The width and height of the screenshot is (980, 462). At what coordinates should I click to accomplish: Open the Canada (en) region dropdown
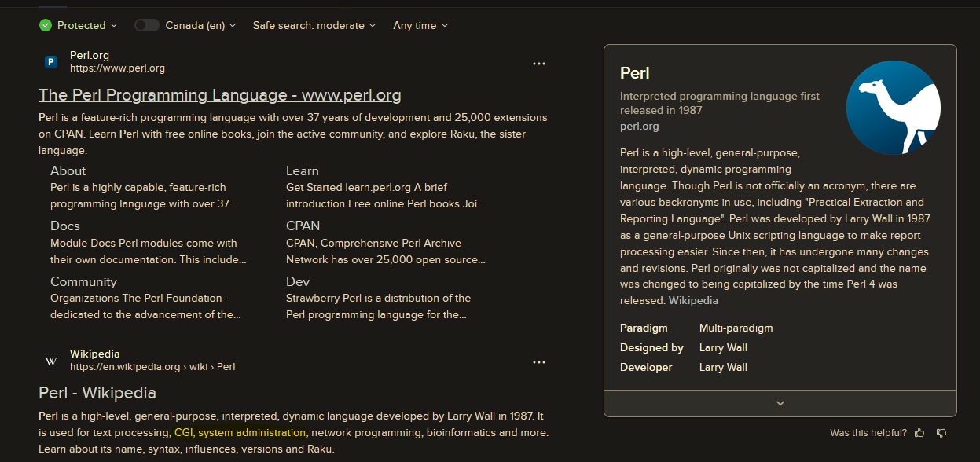200,25
